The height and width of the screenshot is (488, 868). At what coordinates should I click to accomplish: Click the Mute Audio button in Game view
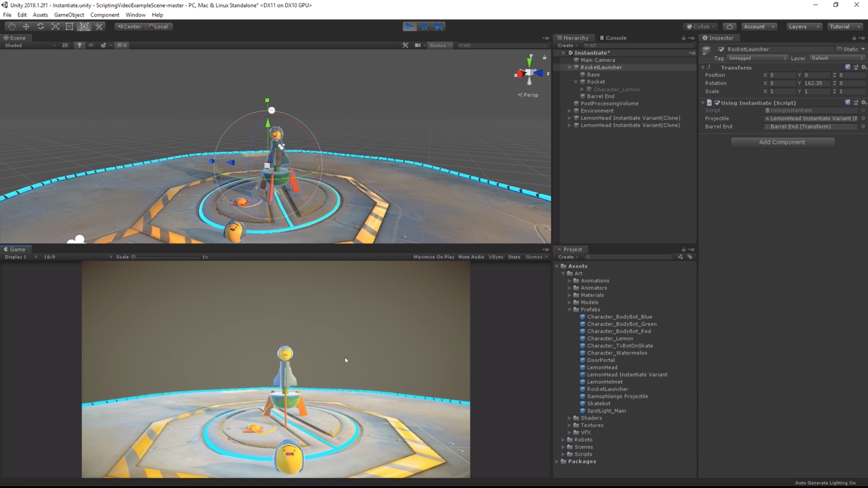[x=472, y=257]
